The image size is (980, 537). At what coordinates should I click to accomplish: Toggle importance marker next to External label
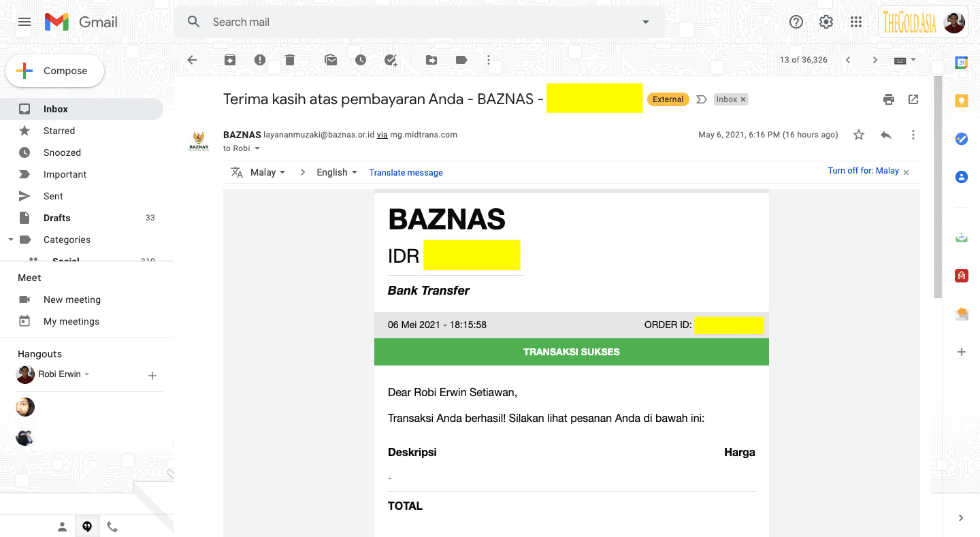(x=702, y=99)
